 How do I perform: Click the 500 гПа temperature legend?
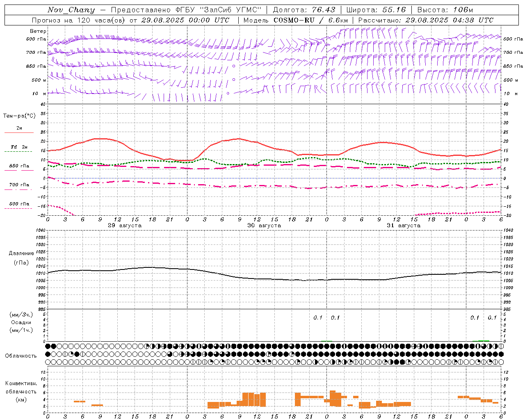(19, 204)
